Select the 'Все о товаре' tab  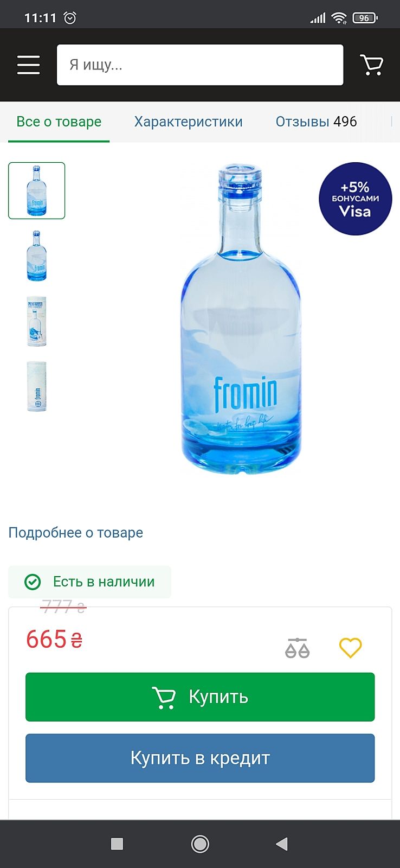(x=59, y=122)
